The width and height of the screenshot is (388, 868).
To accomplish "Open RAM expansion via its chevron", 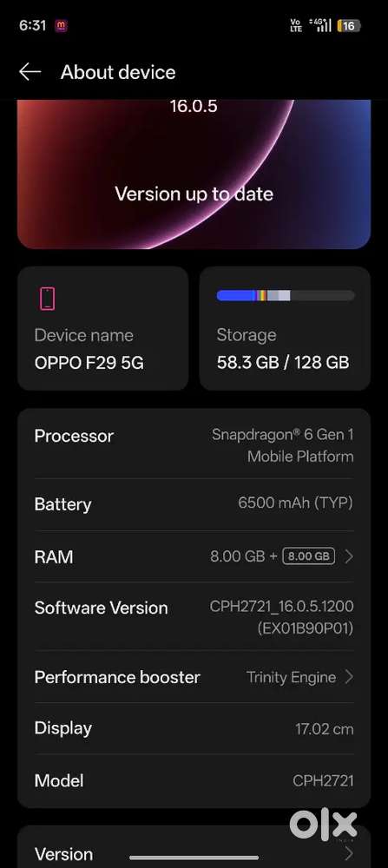I will point(349,556).
